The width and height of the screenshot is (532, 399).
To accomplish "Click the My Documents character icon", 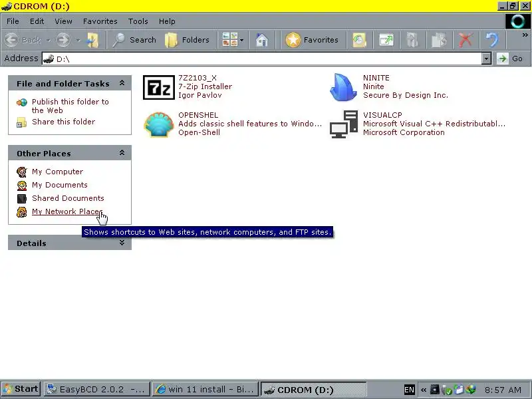I will pos(22,186).
